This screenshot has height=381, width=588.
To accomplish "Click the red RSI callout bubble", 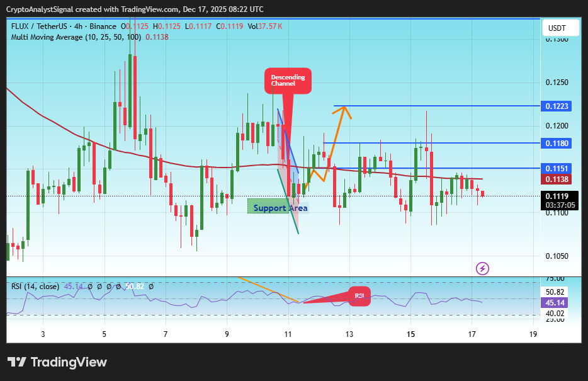I will [x=359, y=296].
